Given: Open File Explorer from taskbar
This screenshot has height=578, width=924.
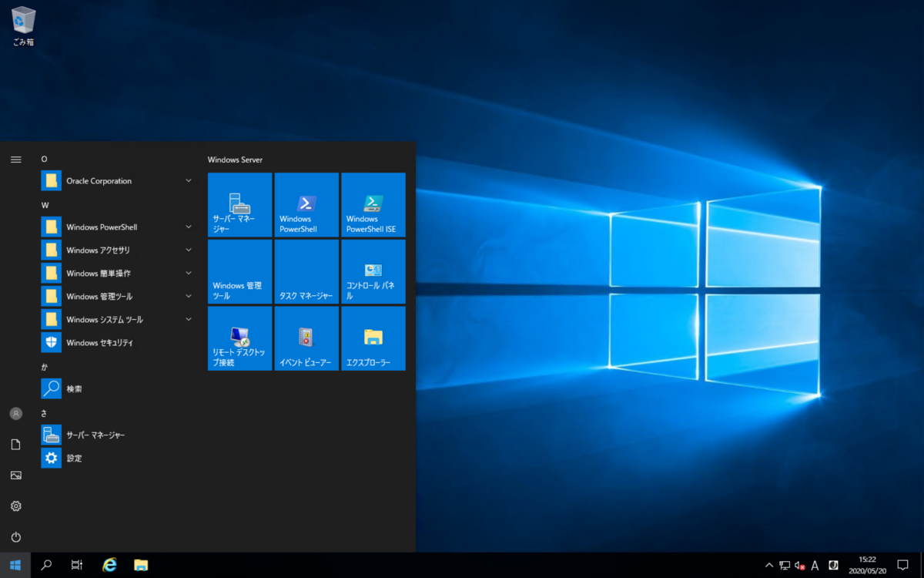Looking at the screenshot, I should click(141, 565).
